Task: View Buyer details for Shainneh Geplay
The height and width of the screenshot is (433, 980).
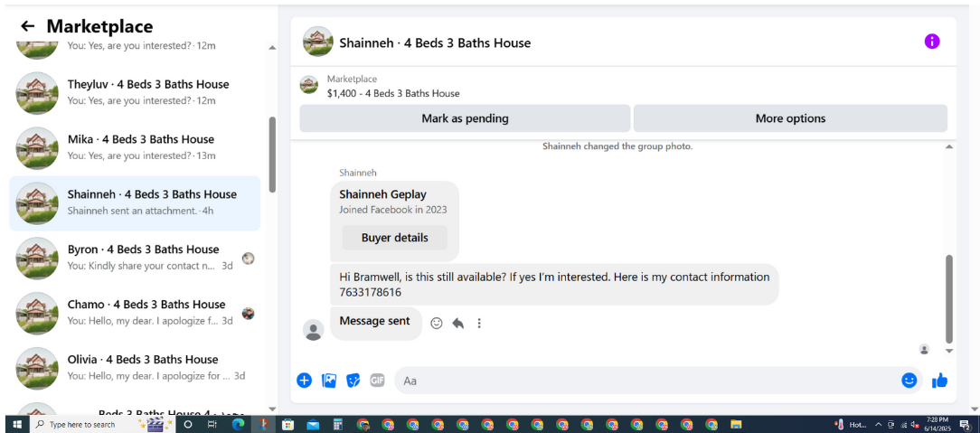Action: (x=395, y=238)
